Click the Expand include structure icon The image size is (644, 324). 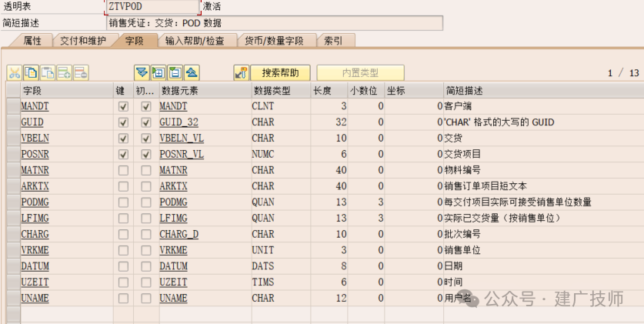(x=158, y=73)
